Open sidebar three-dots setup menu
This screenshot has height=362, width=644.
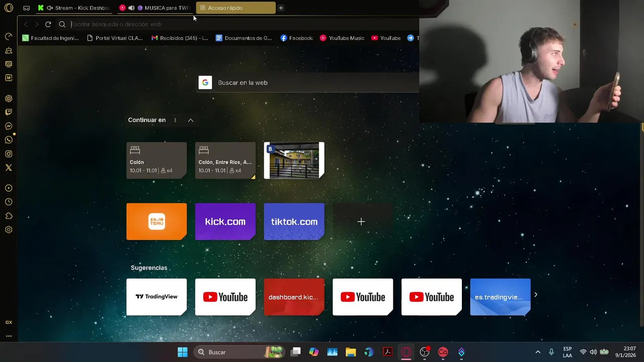(9, 336)
